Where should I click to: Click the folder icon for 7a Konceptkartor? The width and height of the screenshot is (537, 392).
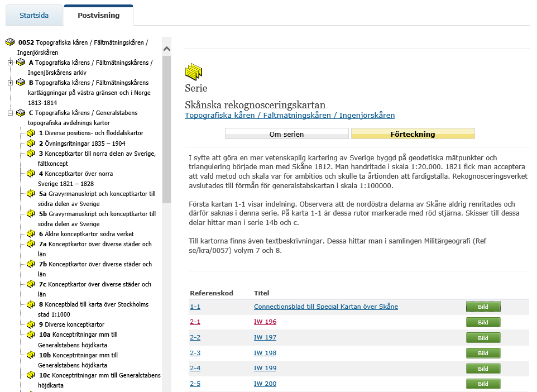31,243
